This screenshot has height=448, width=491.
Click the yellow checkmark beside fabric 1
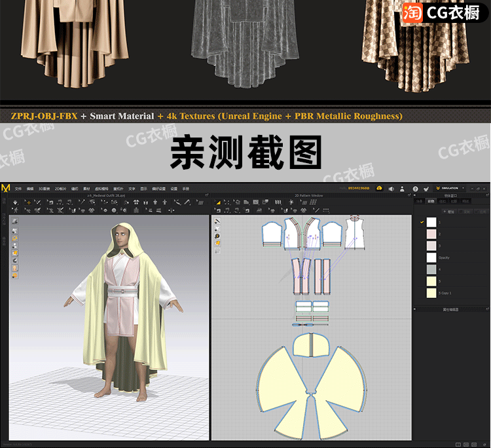[422, 222]
